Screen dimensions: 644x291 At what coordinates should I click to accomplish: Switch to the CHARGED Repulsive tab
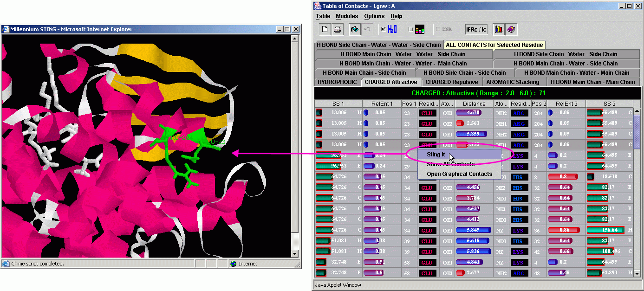(452, 82)
